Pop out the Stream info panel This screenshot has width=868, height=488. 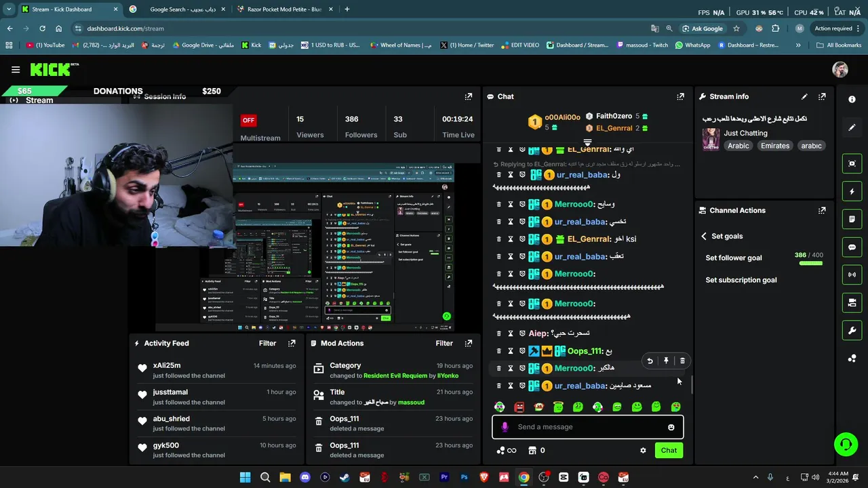click(822, 96)
